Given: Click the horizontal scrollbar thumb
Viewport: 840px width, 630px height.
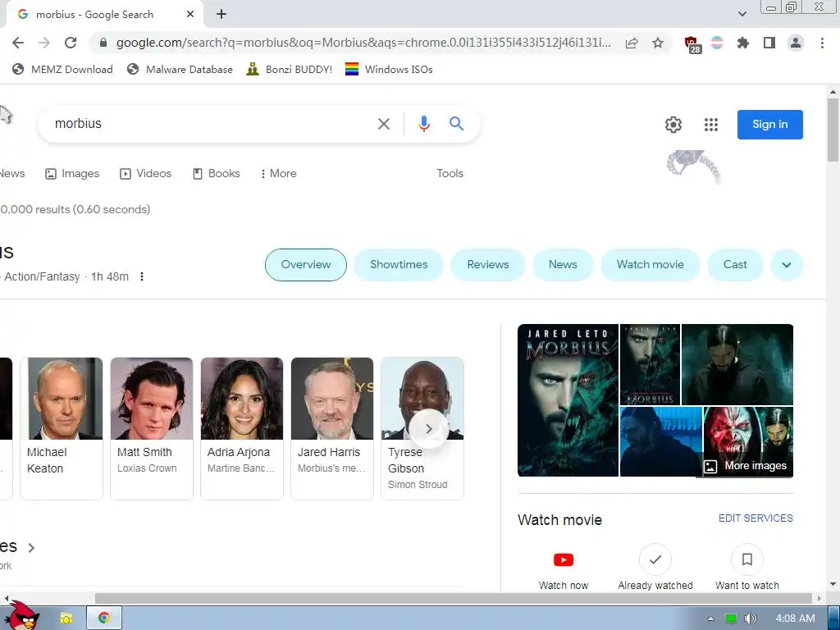Looking at the screenshot, I should click(453, 598).
